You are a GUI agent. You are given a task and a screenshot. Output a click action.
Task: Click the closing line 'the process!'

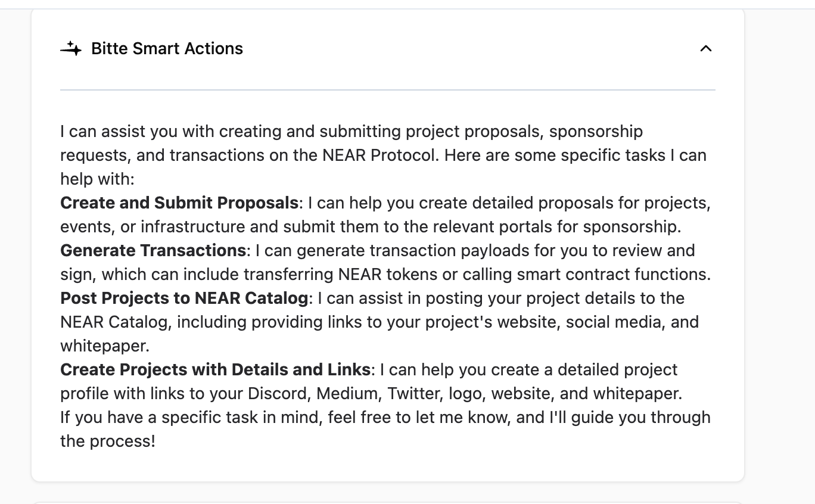pos(108,441)
